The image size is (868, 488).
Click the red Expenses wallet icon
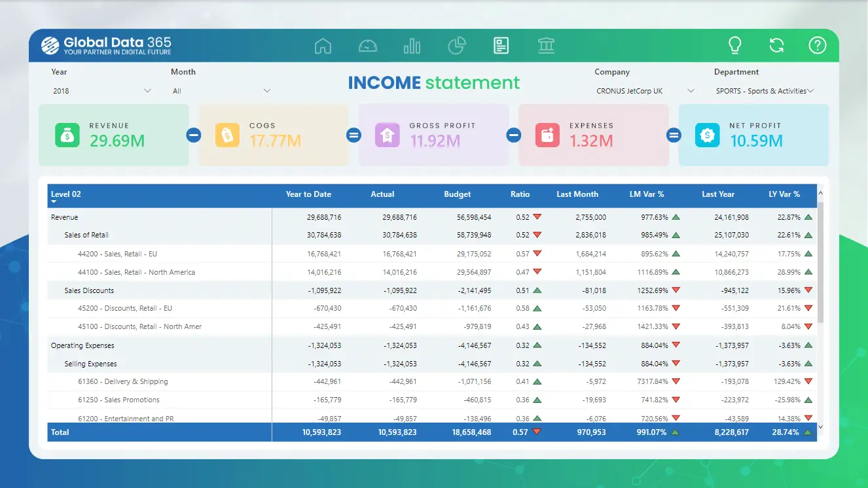(547, 135)
